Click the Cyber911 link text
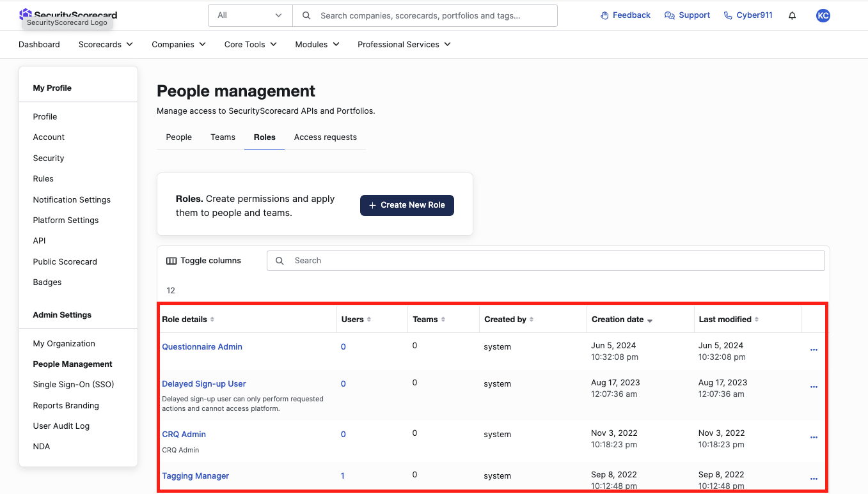This screenshot has height=494, width=868. [754, 15]
